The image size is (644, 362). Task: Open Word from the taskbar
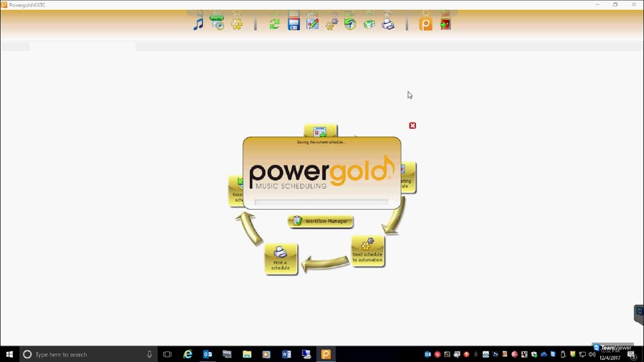pos(286,354)
